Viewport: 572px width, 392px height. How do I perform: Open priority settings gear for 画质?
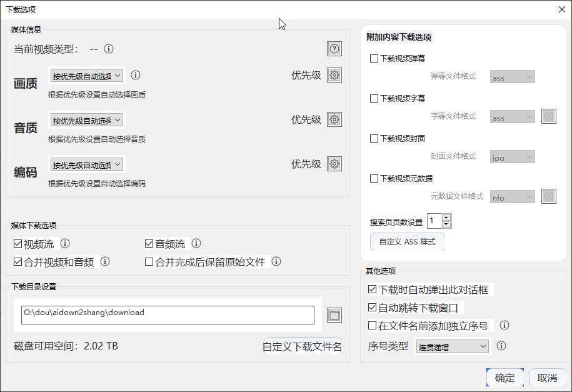[x=334, y=75]
